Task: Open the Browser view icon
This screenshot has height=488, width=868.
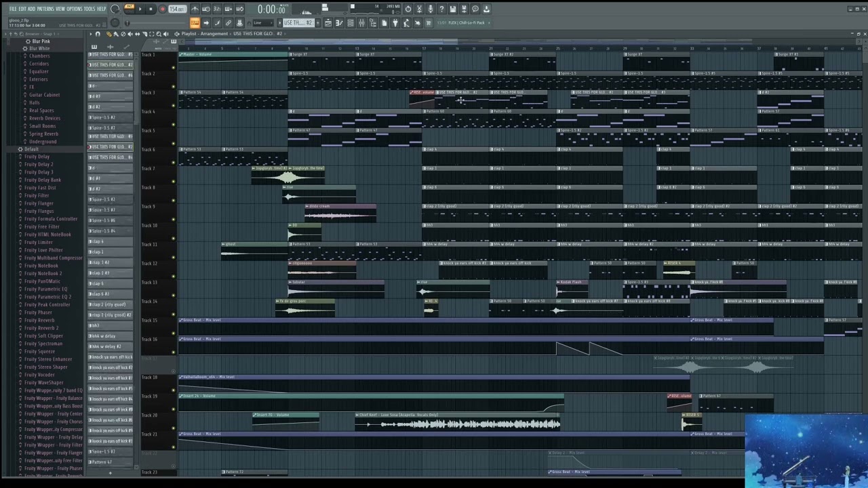Action: coord(373,22)
